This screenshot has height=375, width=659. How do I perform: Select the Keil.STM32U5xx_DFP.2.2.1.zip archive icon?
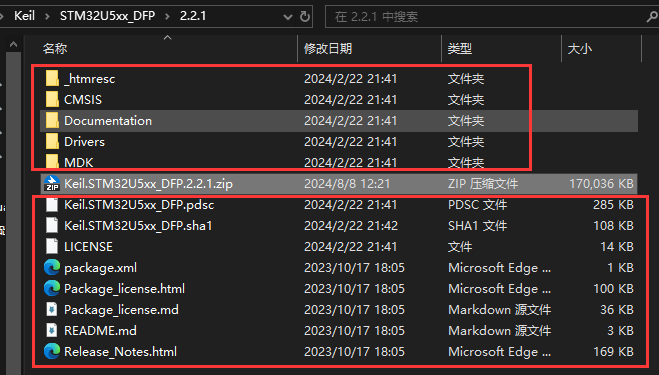coord(52,184)
